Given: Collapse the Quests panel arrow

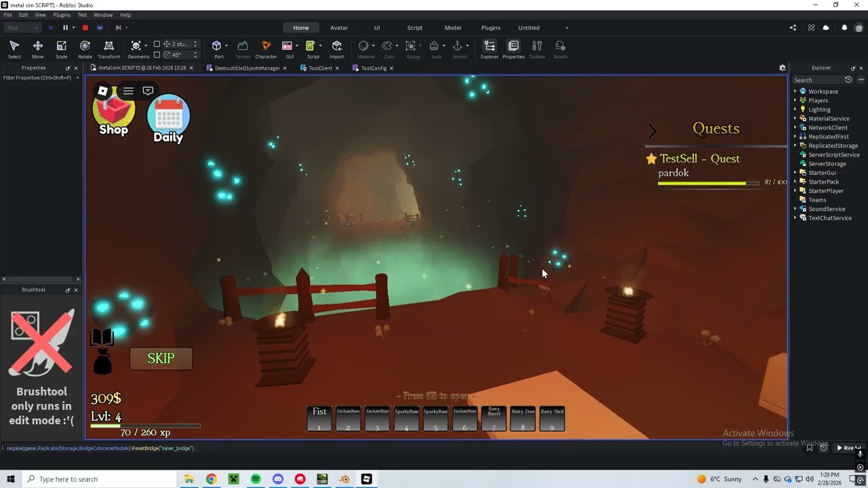Looking at the screenshot, I should pos(652,131).
